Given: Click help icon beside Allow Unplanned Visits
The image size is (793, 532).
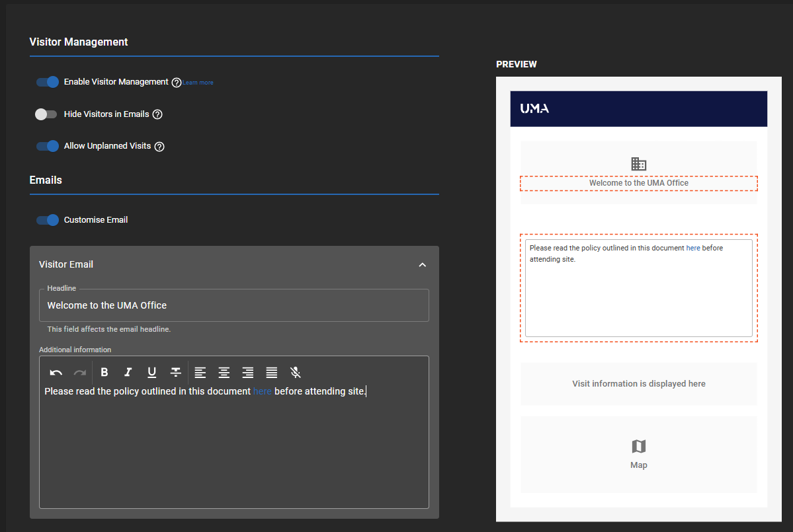Looking at the screenshot, I should click(x=159, y=146).
